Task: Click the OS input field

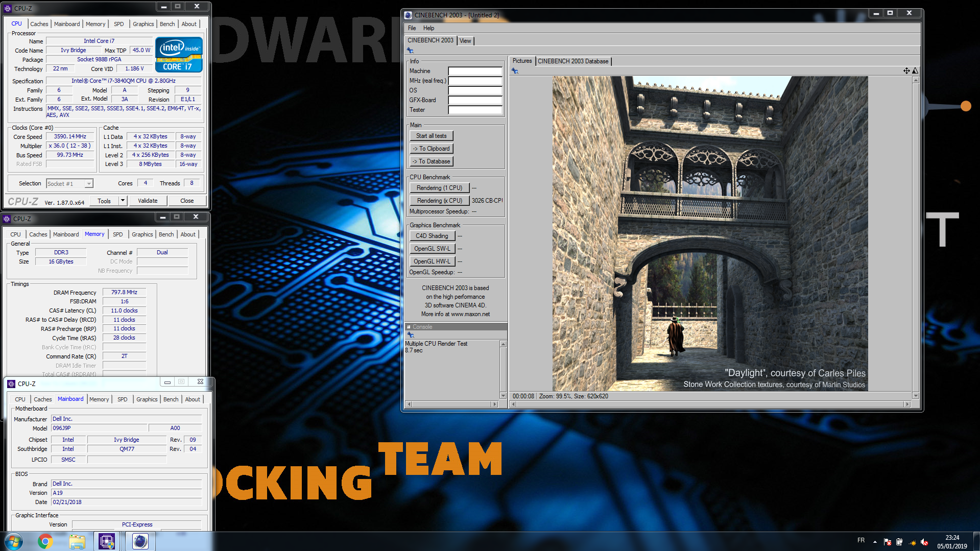Action: [x=475, y=90]
